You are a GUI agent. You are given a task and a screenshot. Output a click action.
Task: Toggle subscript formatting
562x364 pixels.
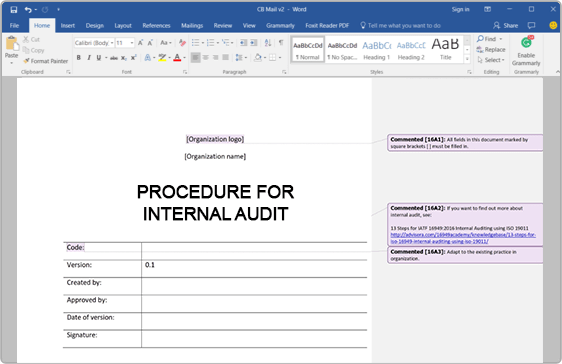(x=124, y=58)
